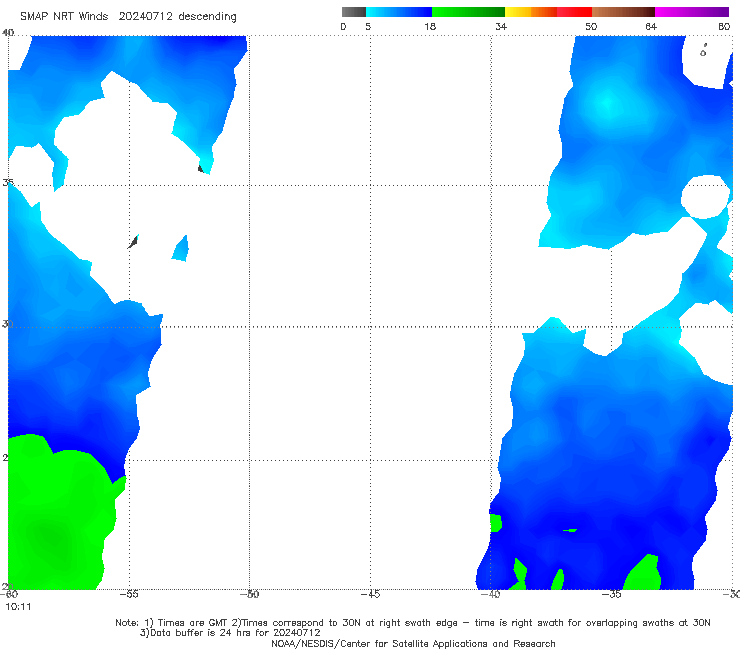Click the longitude label '-50' on bottom axis

tap(250, 594)
